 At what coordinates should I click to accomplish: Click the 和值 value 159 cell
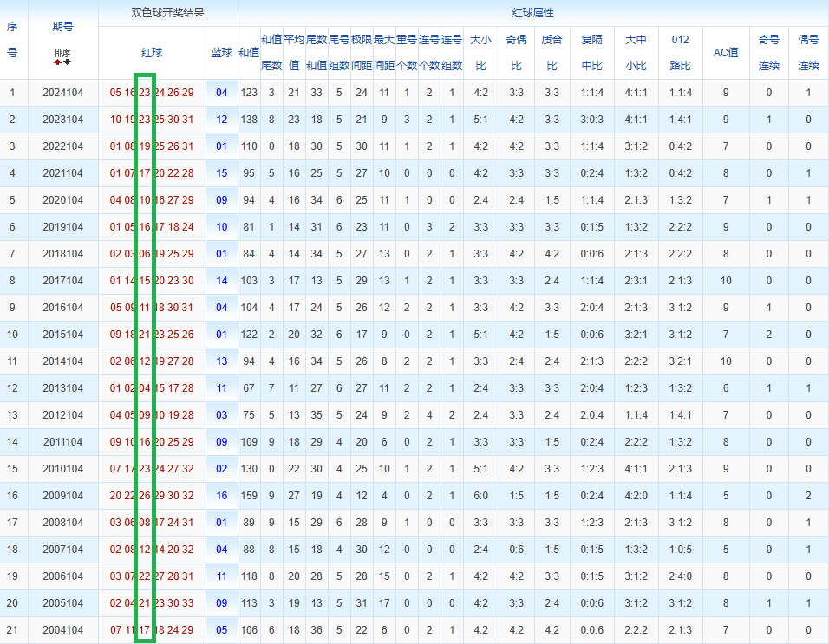click(x=249, y=496)
